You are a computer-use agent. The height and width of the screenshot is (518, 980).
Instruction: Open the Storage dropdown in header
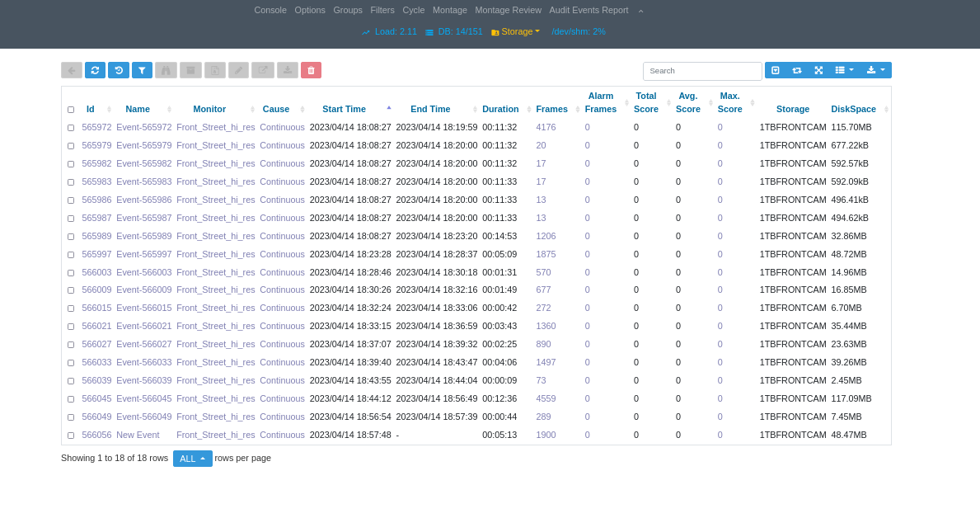[516, 31]
